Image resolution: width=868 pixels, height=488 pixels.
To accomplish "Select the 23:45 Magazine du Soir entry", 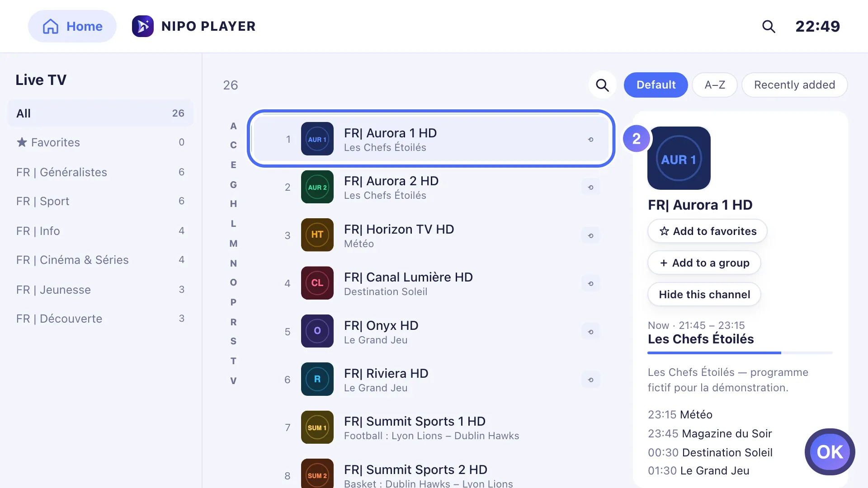I will click(x=710, y=434).
